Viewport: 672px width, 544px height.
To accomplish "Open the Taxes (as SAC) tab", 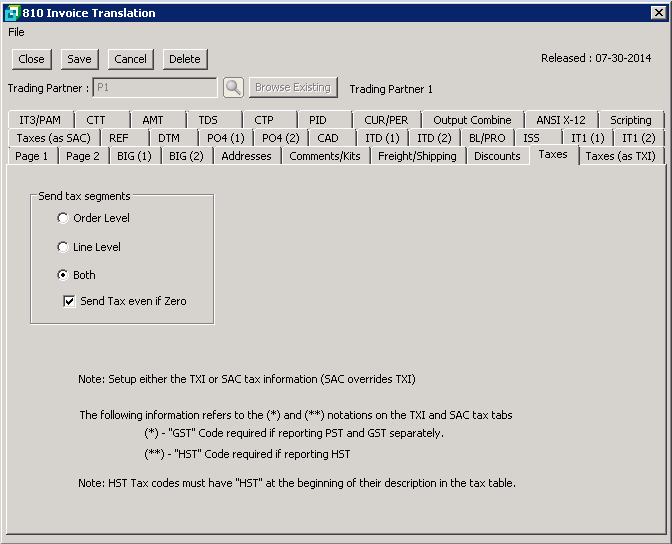I will tap(52, 138).
